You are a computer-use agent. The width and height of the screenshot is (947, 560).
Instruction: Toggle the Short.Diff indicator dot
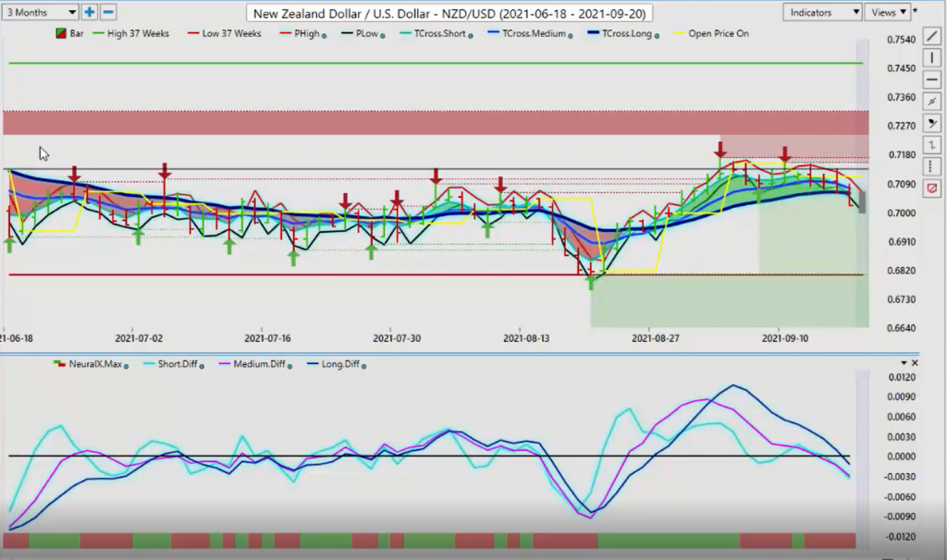tap(202, 366)
